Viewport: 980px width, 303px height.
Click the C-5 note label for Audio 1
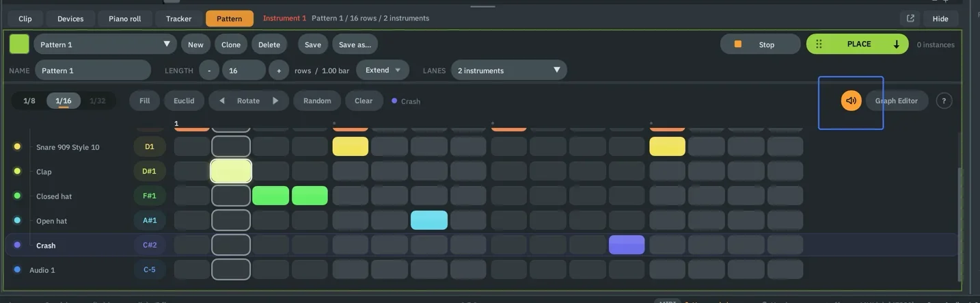coord(150,269)
